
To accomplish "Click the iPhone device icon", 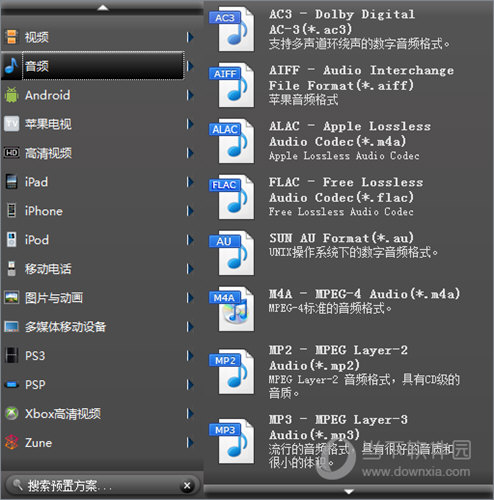I will click(x=11, y=211).
